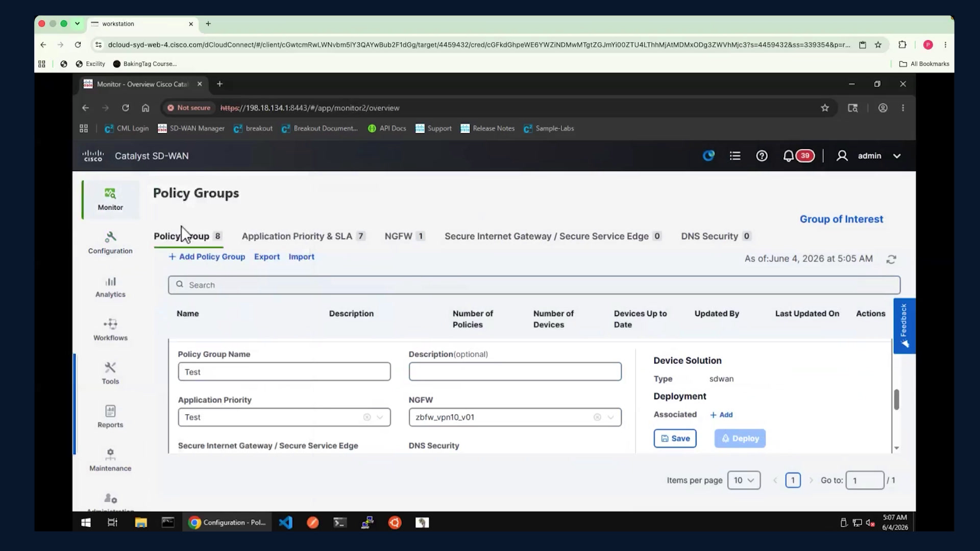Open Secure Internet Gateway / Secure Service Edge tab

click(x=553, y=236)
